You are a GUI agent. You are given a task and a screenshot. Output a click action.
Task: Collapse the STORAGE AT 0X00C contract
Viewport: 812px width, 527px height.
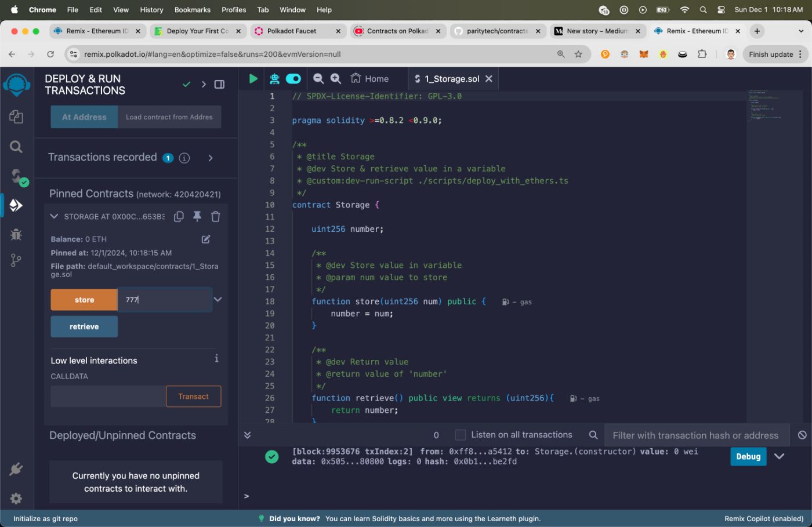[54, 216]
